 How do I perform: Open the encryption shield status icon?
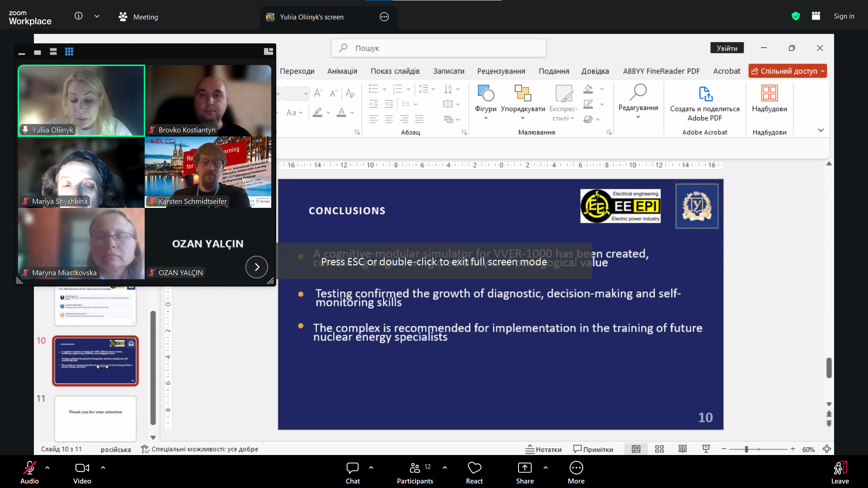click(796, 16)
